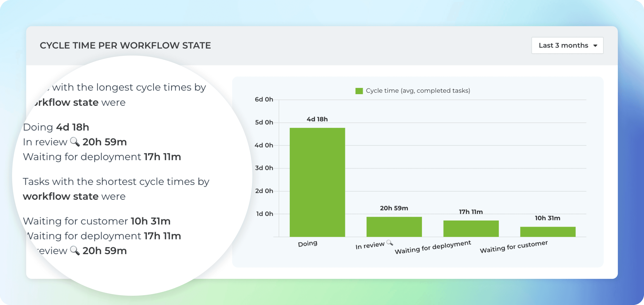Click the Cycle Time Per Workflow State title
Viewport: 644px width, 305px height.
click(x=125, y=45)
